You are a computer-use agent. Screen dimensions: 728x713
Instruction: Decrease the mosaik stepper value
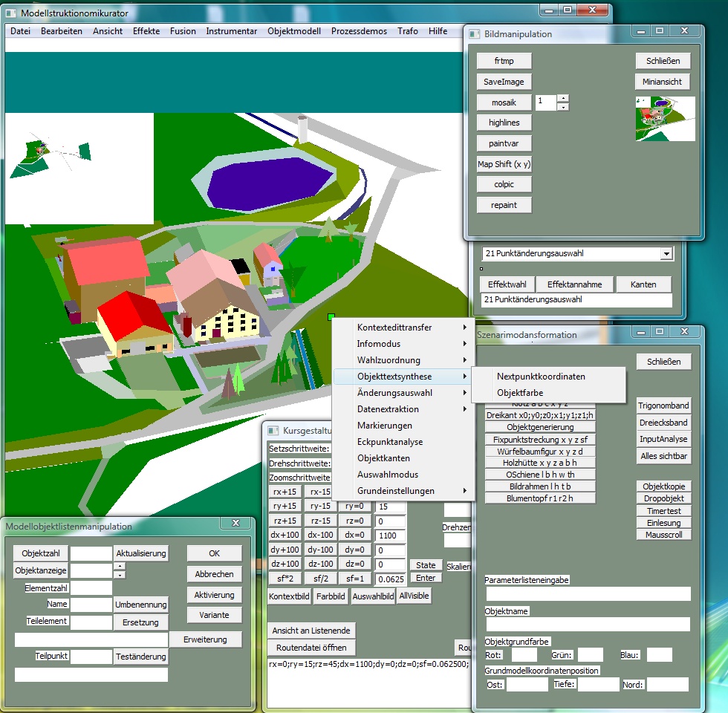(x=563, y=107)
